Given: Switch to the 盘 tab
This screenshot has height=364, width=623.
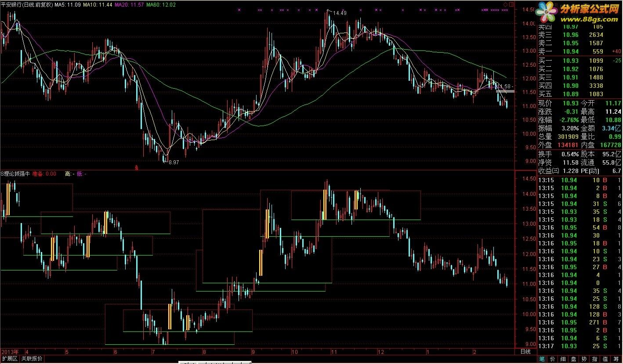Looking at the screenshot, I should point(574,359).
